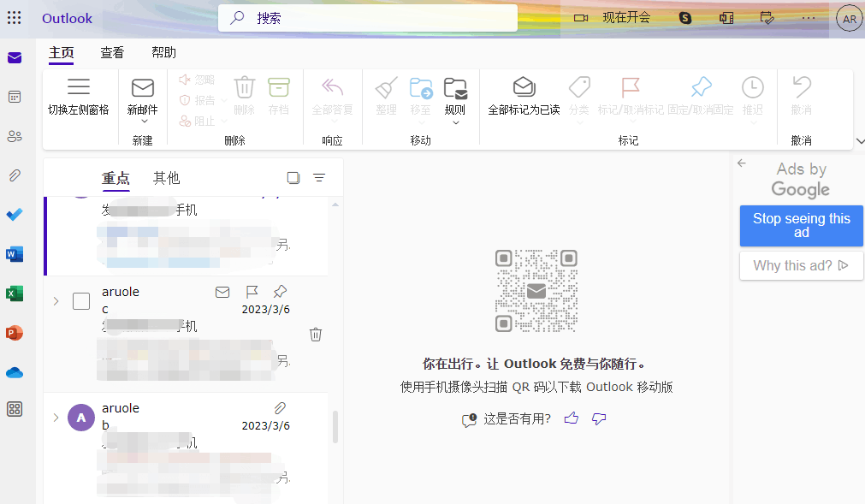This screenshot has width=865, height=504.
Task: Open the aruole b message dated 2023/3/6
Action: 187,448
